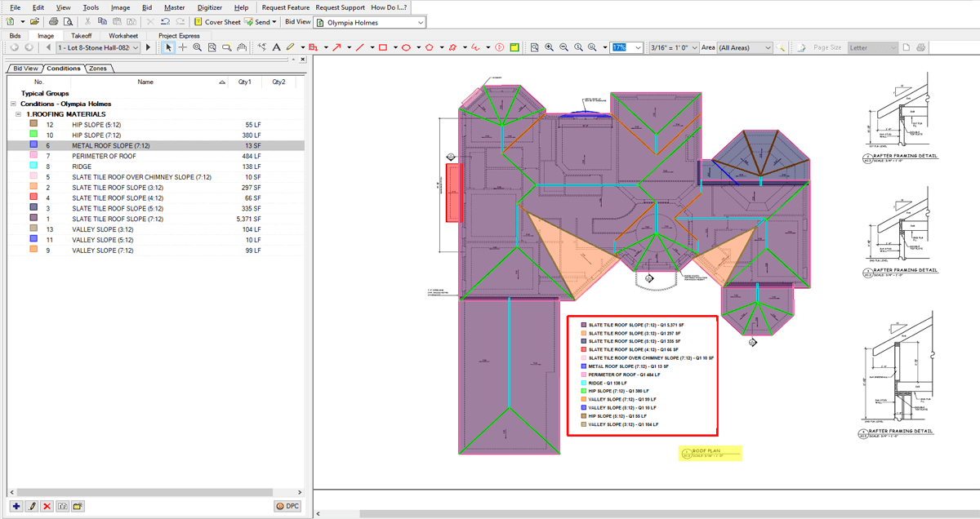Collapse the 1.ROOFING MATERIALS group
Viewport: 980px width, 519px height.
pos(19,114)
